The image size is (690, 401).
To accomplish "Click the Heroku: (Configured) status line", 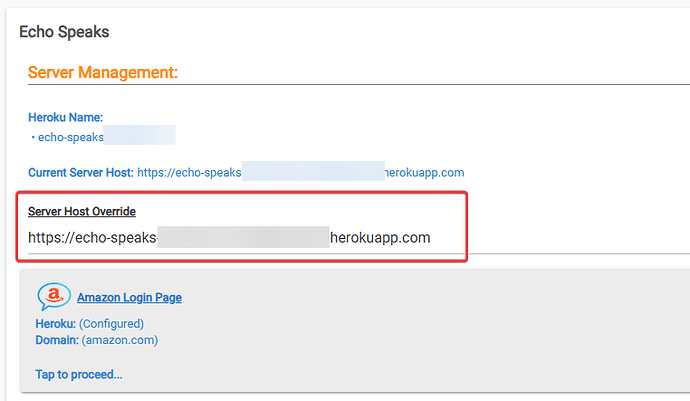I will click(89, 324).
